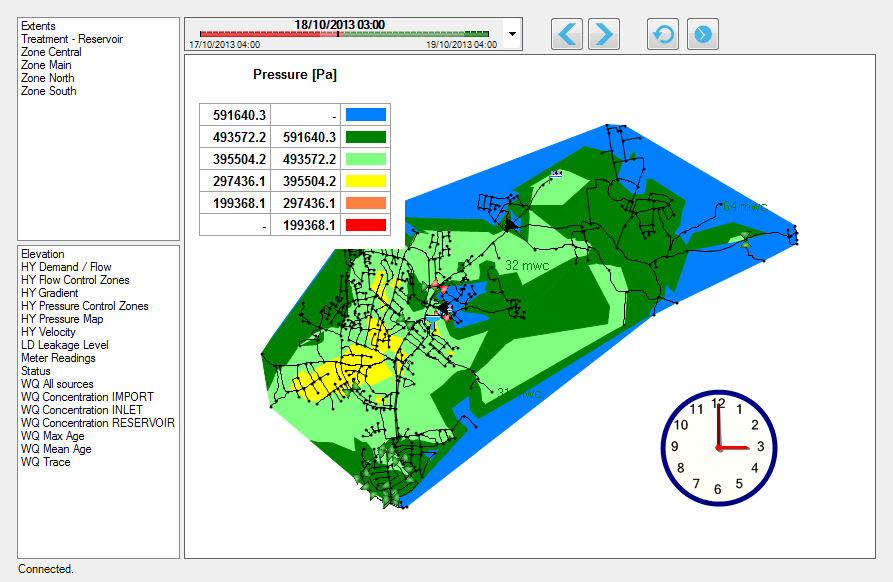Click the red legend color swatch
This screenshot has height=582, width=893.
[365, 225]
